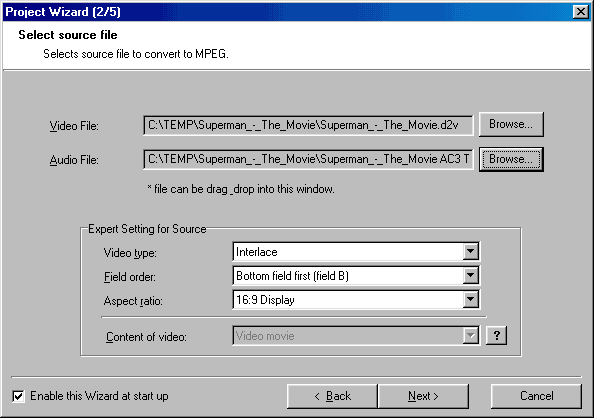This screenshot has width=594, height=418.
Task: Click the Project Wizard (2/5) title bar
Action: [288, 12]
